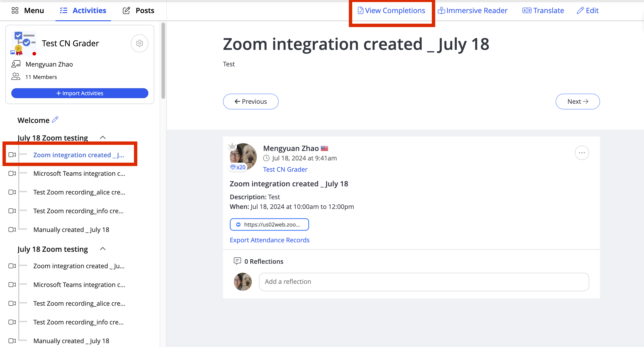Click the 0 Reflections comment icon
This screenshot has height=347, width=644.
point(237,261)
